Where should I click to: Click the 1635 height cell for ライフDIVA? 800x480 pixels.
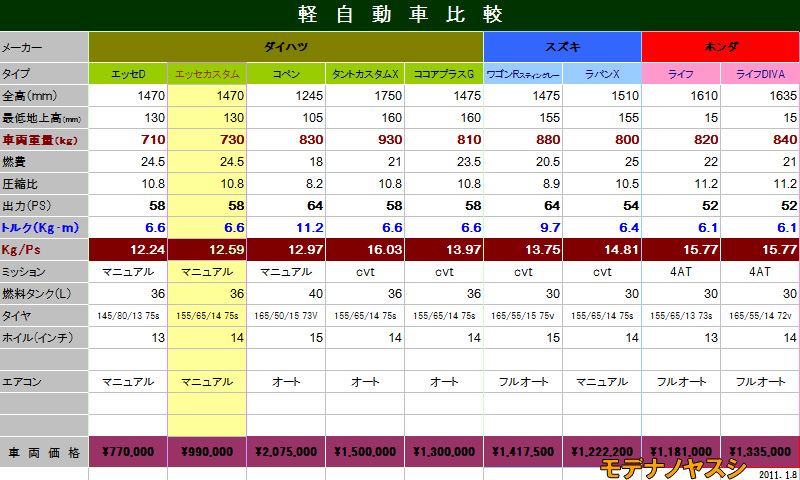760,96
